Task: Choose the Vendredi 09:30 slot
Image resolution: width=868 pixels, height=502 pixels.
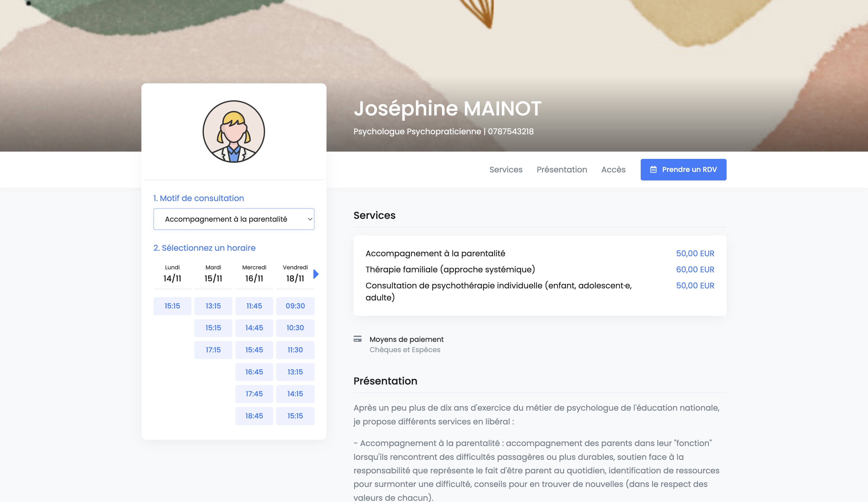Action: pos(295,306)
